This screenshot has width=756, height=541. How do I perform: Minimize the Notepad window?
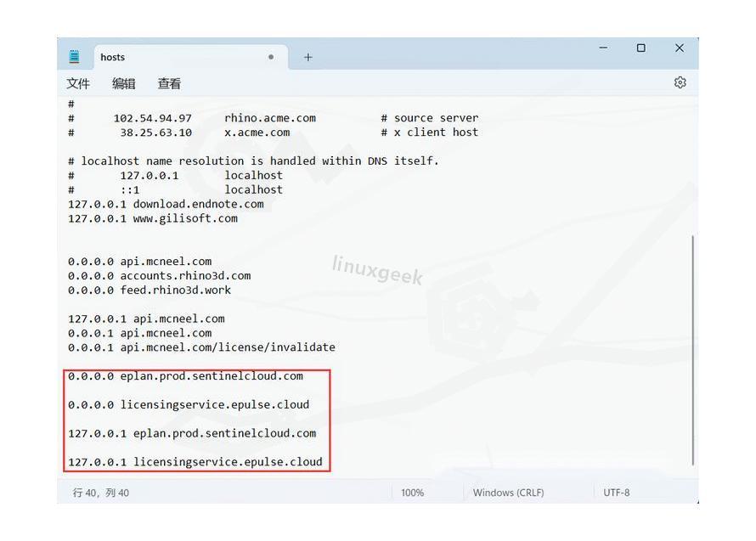(603, 48)
